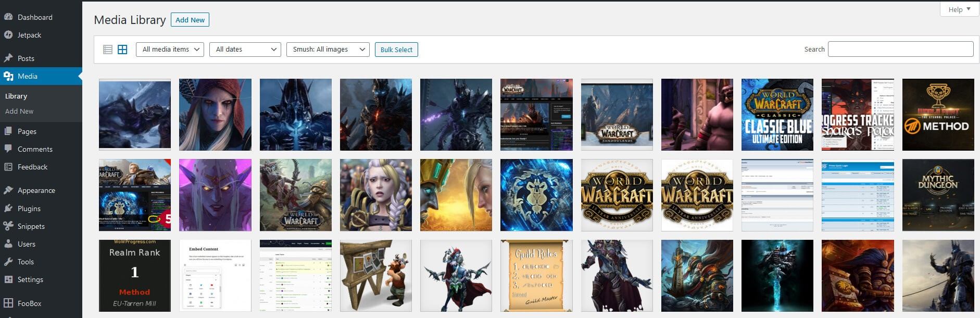The width and height of the screenshot is (980, 318).
Task: Switch to grid view icon
Action: point(122,50)
